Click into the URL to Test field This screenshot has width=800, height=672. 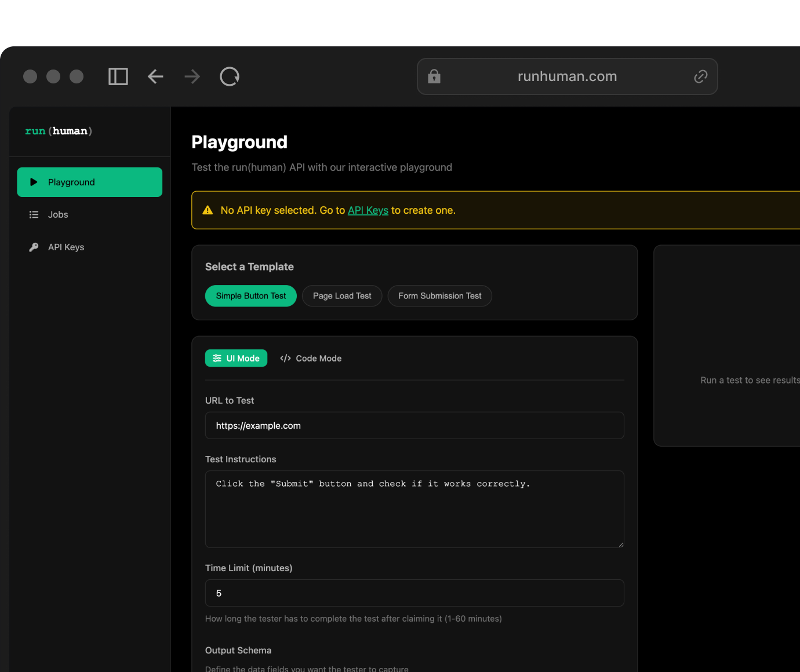tap(414, 426)
